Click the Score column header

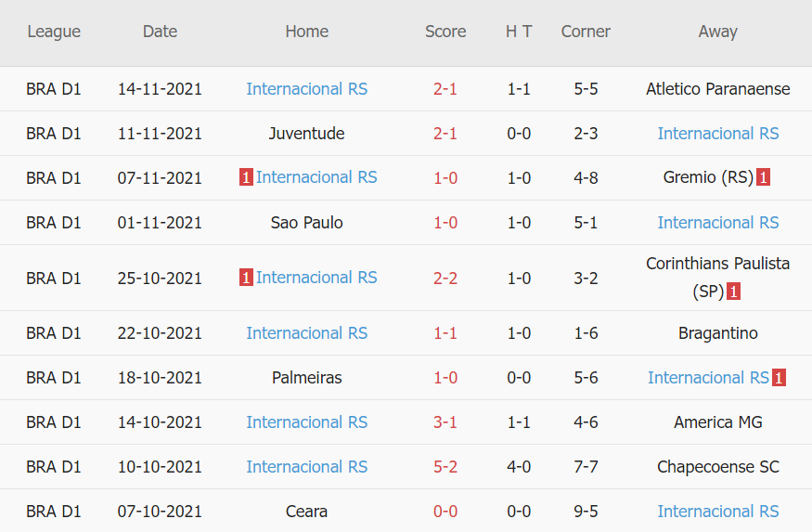pos(445,32)
